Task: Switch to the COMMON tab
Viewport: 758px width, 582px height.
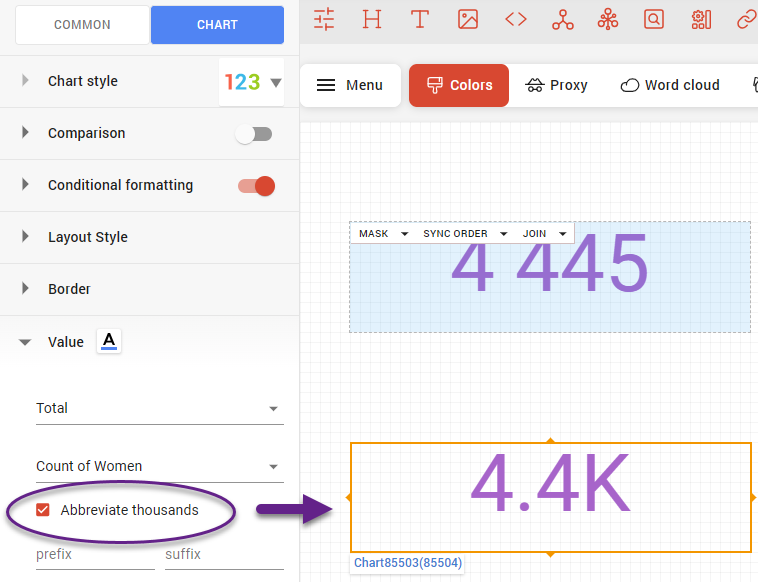Action: [83, 25]
